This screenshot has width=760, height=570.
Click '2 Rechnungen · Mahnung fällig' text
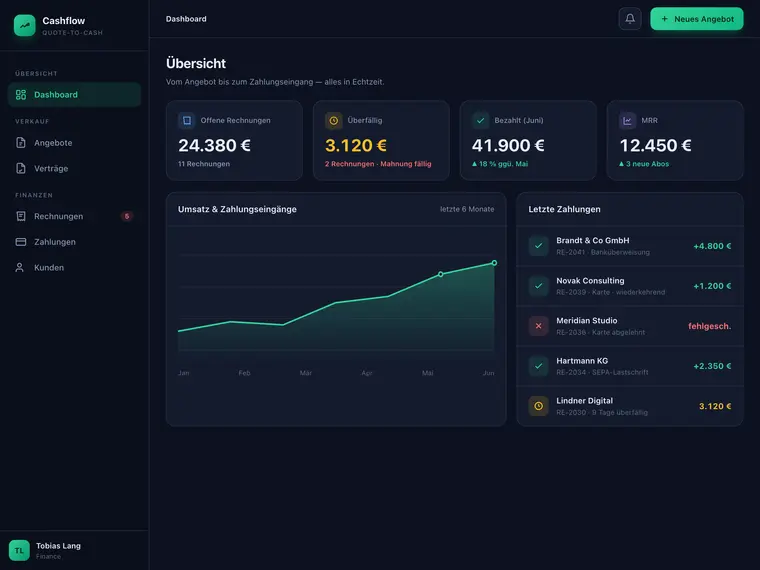click(x=378, y=164)
